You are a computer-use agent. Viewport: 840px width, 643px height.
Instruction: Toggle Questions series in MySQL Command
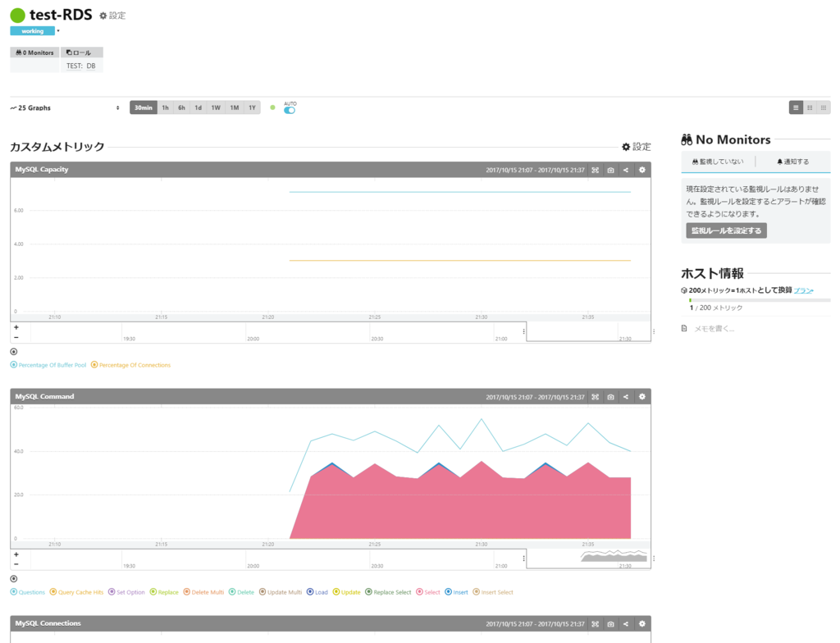point(28,592)
